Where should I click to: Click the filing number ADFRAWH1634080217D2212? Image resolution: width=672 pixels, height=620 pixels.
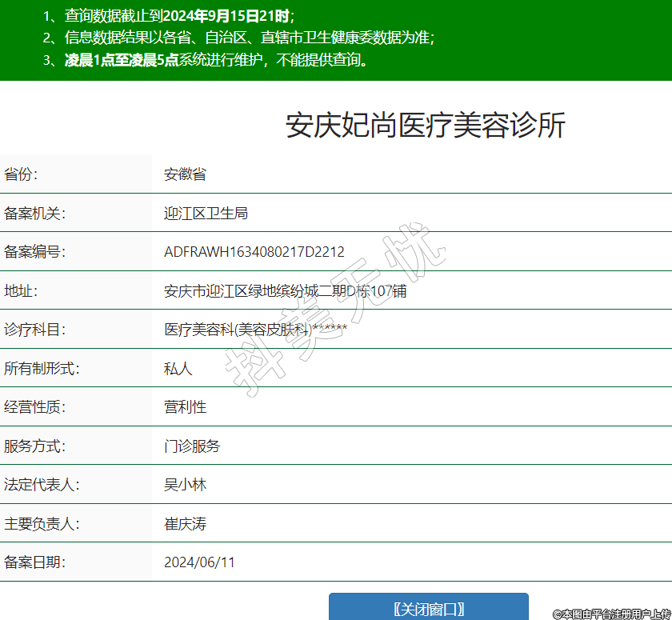coord(254,252)
